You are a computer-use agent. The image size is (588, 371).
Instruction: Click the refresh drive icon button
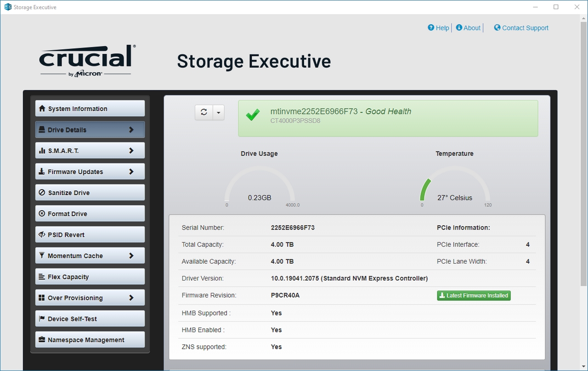tap(204, 112)
